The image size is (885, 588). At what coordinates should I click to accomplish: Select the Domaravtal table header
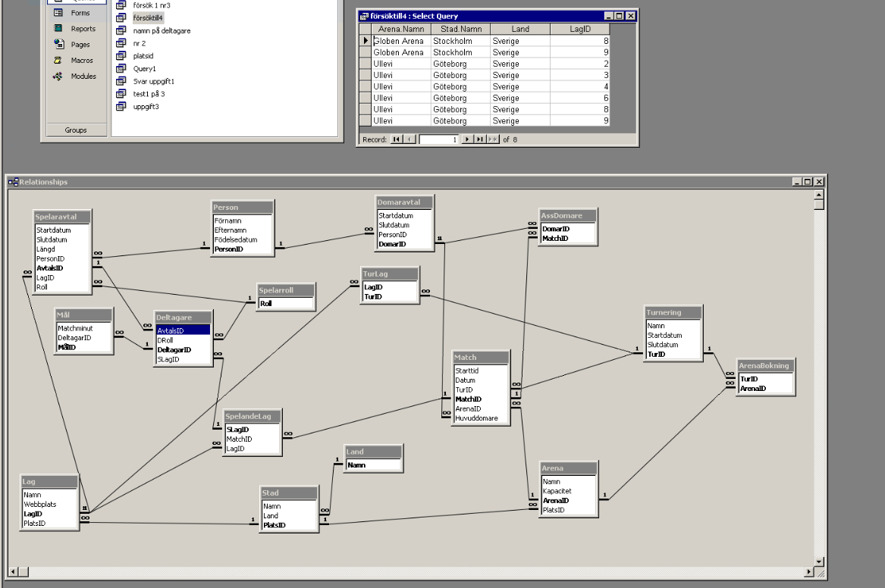(404, 202)
